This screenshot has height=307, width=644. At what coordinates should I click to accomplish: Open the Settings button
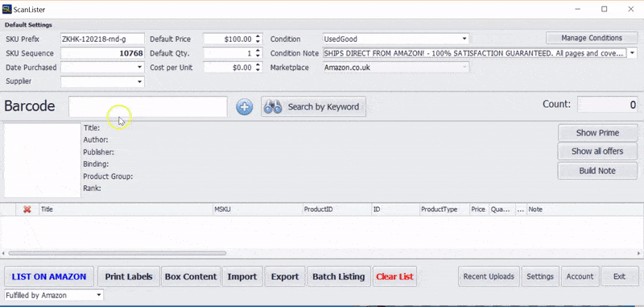[540, 276]
